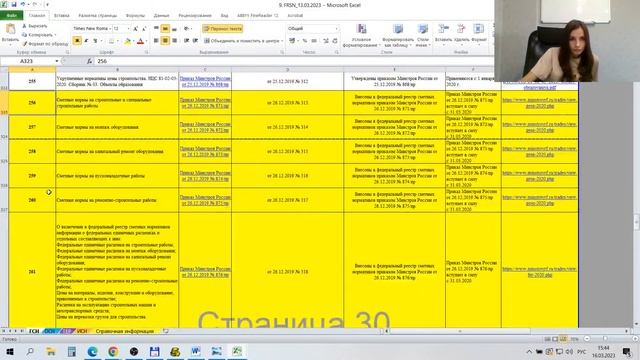Click the Undo arrow in quick access toolbar
Screen dimensions: 640x360
pos(22,4)
